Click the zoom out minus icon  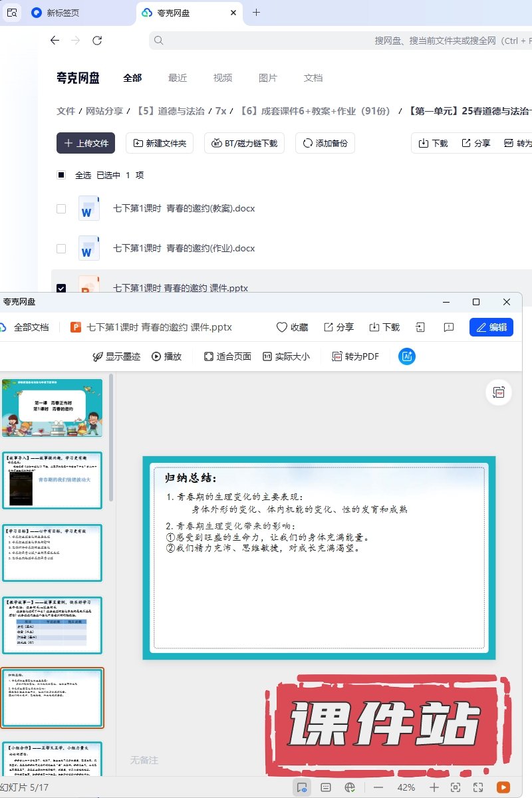[x=378, y=787]
